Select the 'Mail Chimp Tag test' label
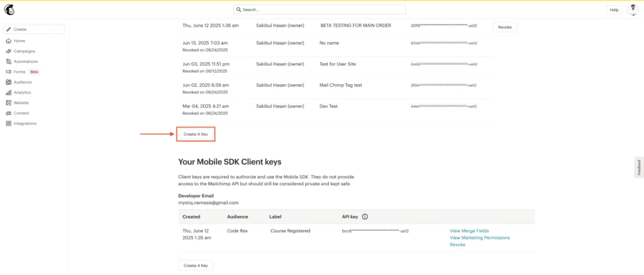This screenshot has width=644, height=275. pos(340,85)
